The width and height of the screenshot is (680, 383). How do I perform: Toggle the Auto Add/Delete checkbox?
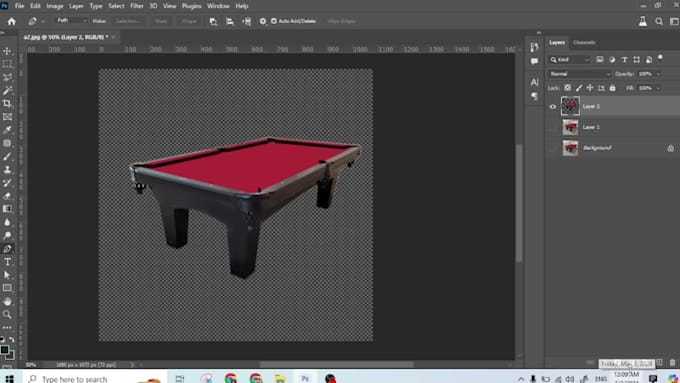click(x=274, y=21)
